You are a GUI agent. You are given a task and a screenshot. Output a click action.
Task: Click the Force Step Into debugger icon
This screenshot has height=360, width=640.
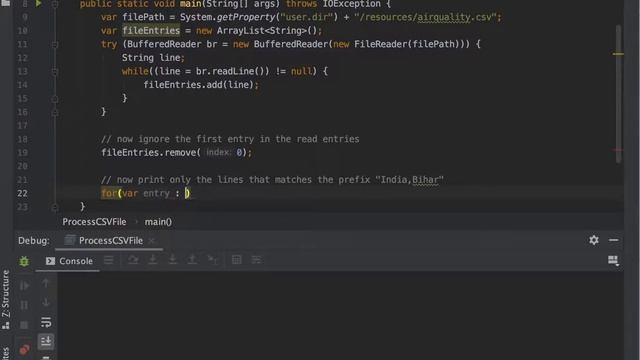(172, 260)
